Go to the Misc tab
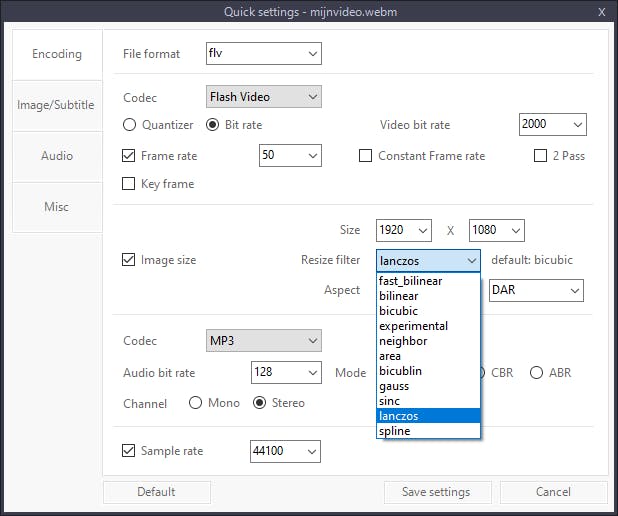The height and width of the screenshot is (516, 618). click(x=56, y=207)
